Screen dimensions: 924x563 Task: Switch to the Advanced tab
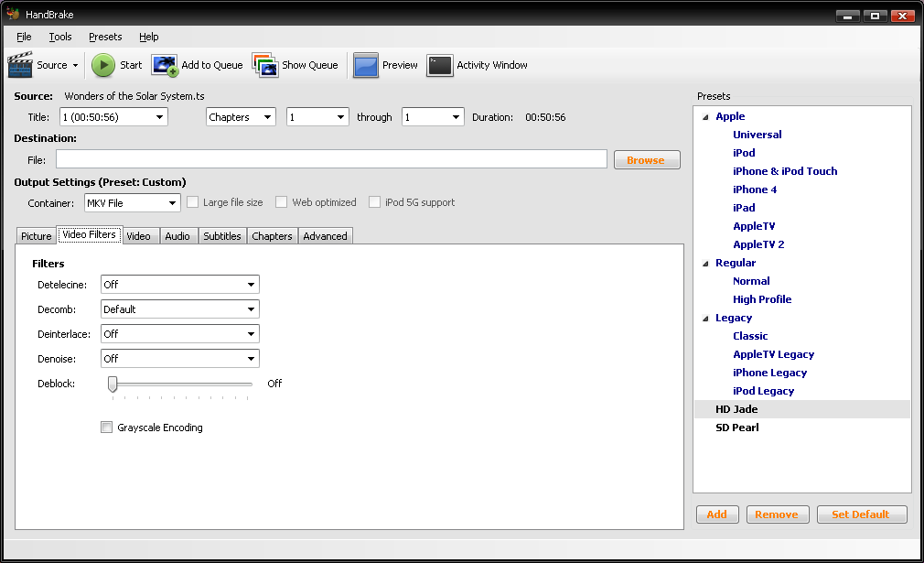(x=326, y=236)
